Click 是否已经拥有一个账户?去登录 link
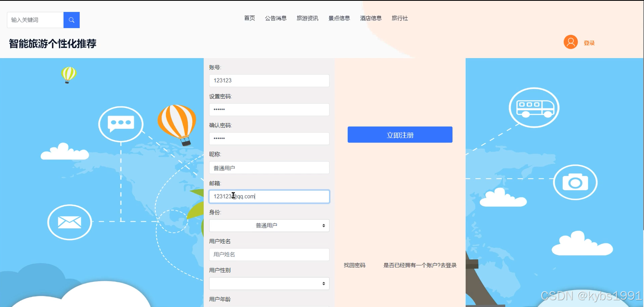The image size is (644, 307). pyautogui.click(x=420, y=265)
